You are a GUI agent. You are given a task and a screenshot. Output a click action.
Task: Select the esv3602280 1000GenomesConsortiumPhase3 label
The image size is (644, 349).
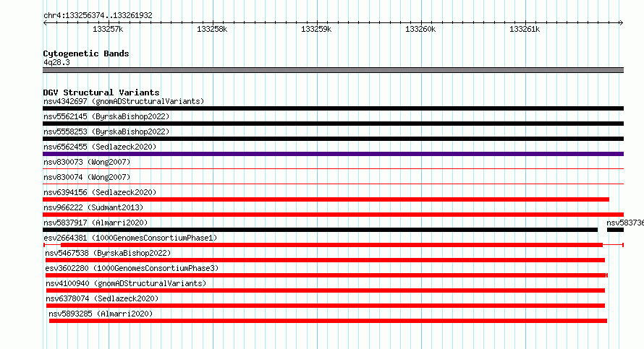[132, 268]
